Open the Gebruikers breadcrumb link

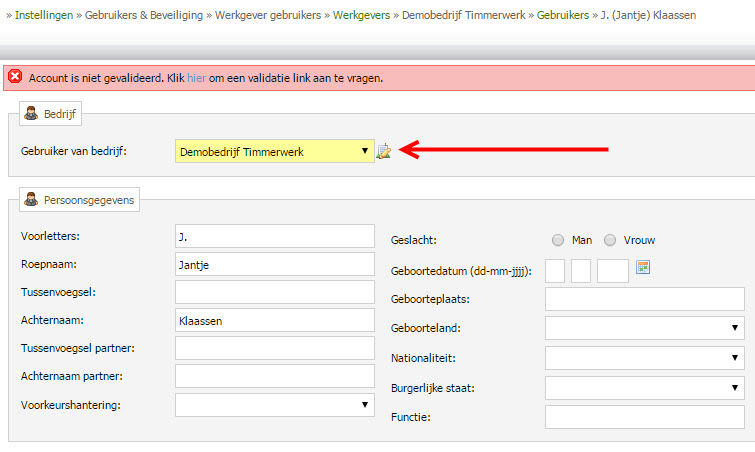tap(563, 15)
